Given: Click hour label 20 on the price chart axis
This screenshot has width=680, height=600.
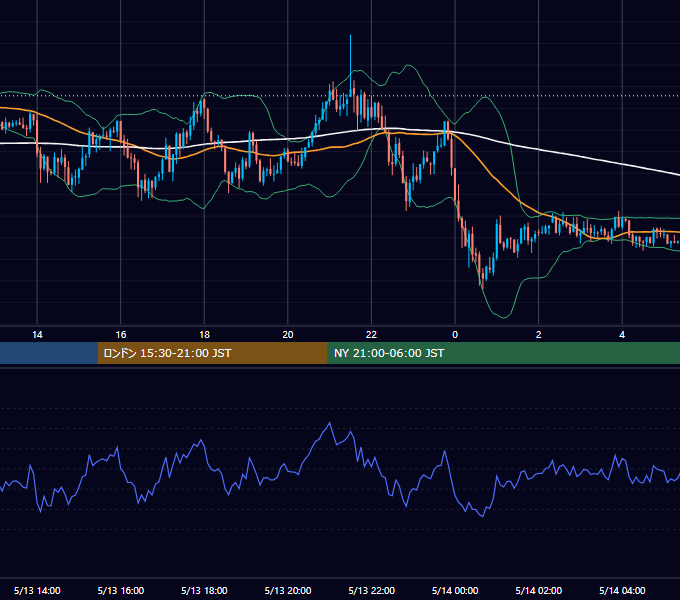Looking at the screenshot, I should pos(288,335).
